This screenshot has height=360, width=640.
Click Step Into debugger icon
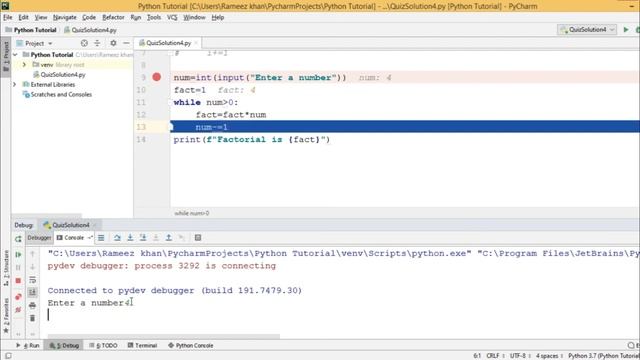pos(130,238)
